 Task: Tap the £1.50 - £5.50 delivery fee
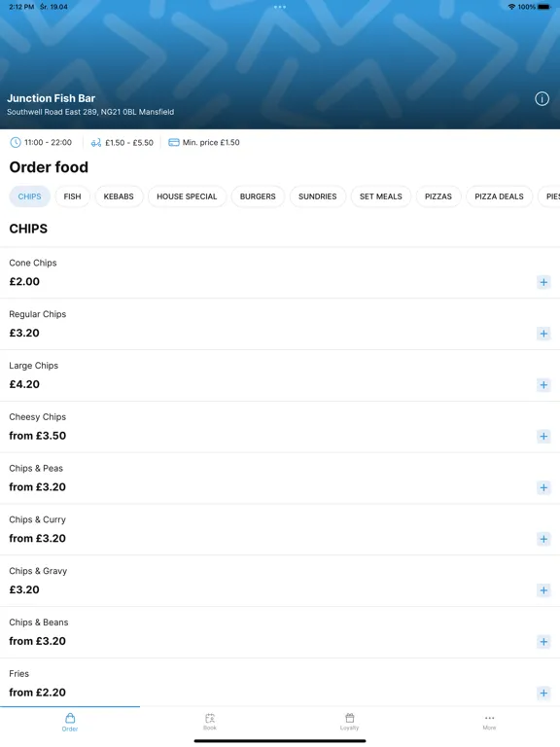point(129,142)
